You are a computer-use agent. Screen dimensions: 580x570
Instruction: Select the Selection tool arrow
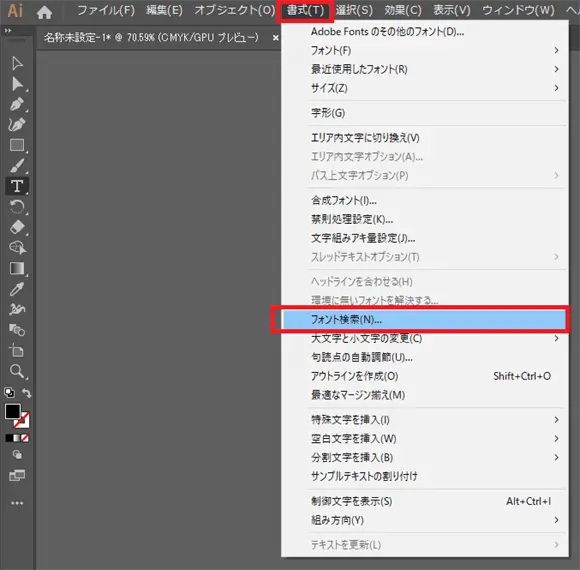point(17,64)
